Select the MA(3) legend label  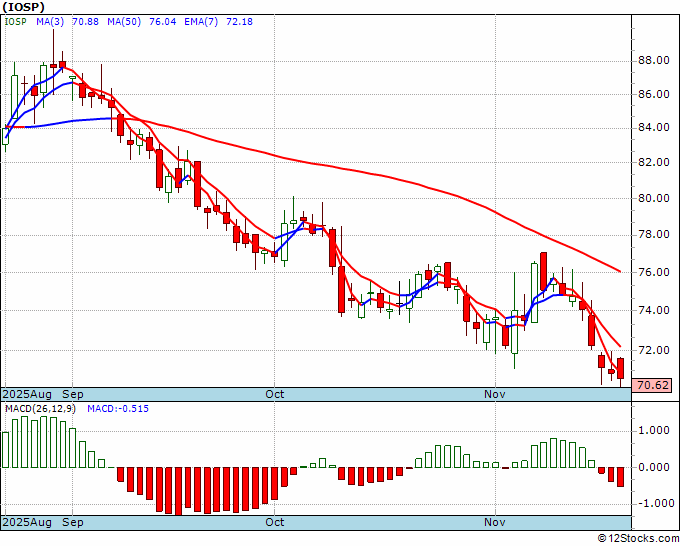point(50,22)
